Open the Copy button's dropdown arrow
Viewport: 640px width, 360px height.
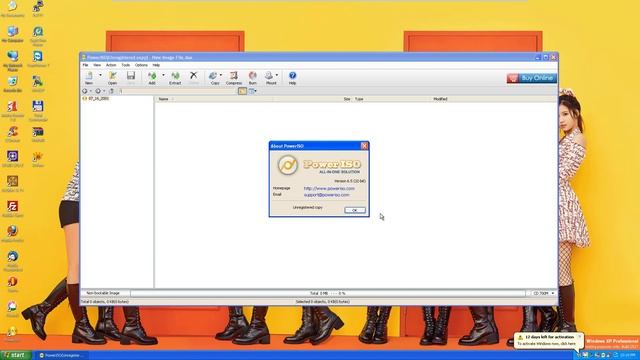pos(221,76)
